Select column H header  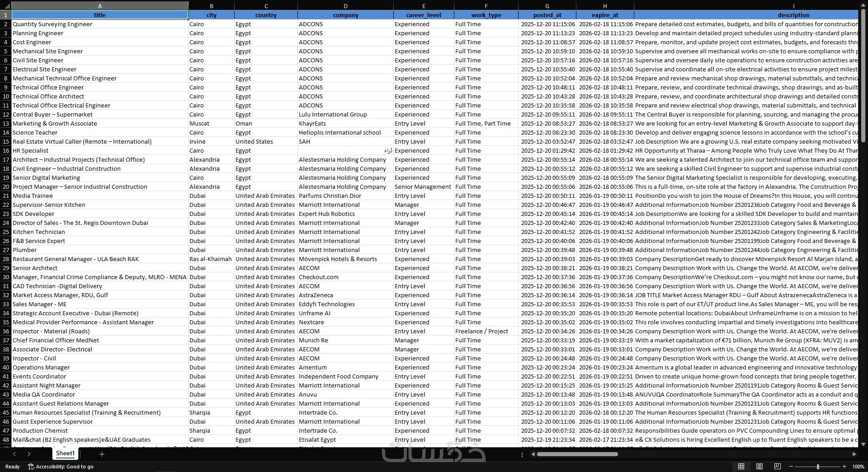(x=605, y=6)
